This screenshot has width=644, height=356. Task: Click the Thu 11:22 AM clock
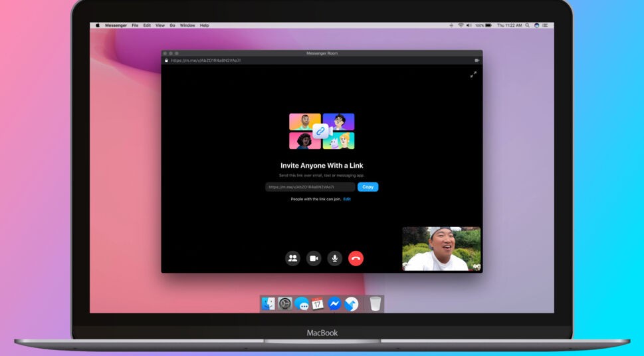click(x=509, y=25)
